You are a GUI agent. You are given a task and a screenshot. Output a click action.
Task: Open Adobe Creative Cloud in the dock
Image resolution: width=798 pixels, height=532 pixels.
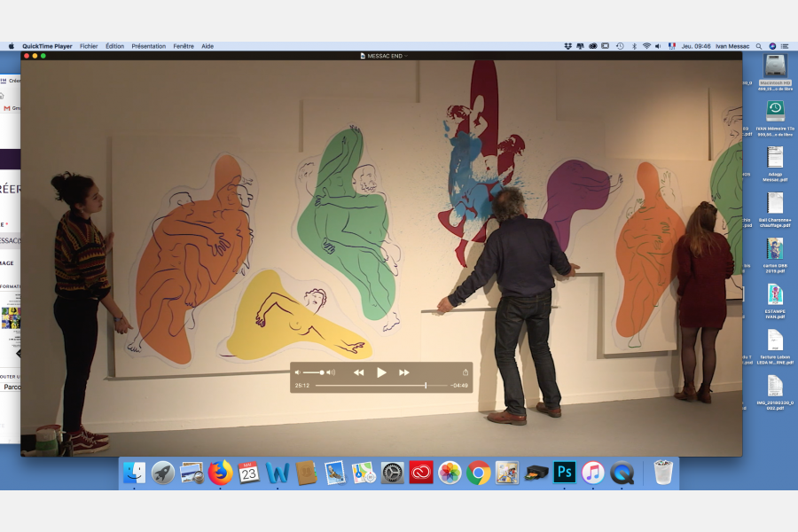[421, 473]
